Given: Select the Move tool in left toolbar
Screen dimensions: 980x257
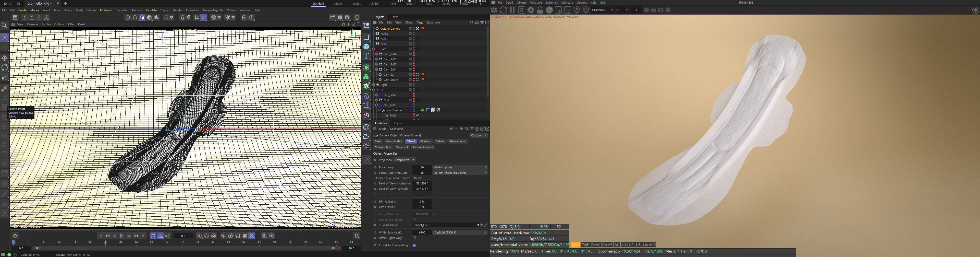Looking at the screenshot, I should point(5,58).
